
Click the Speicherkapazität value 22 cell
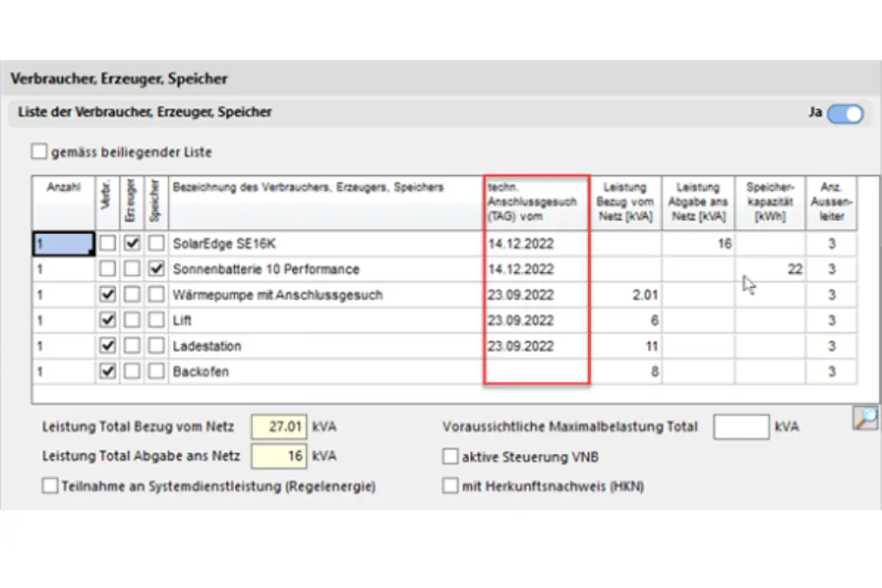(x=769, y=270)
